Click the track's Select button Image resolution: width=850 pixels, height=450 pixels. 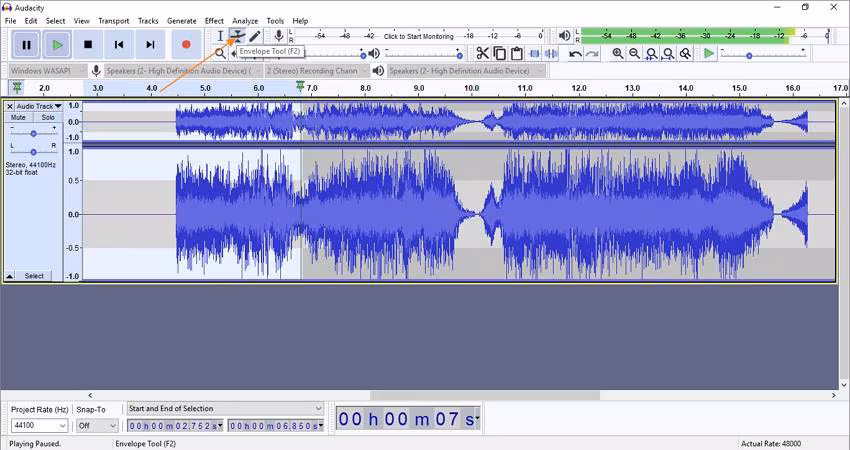(34, 276)
